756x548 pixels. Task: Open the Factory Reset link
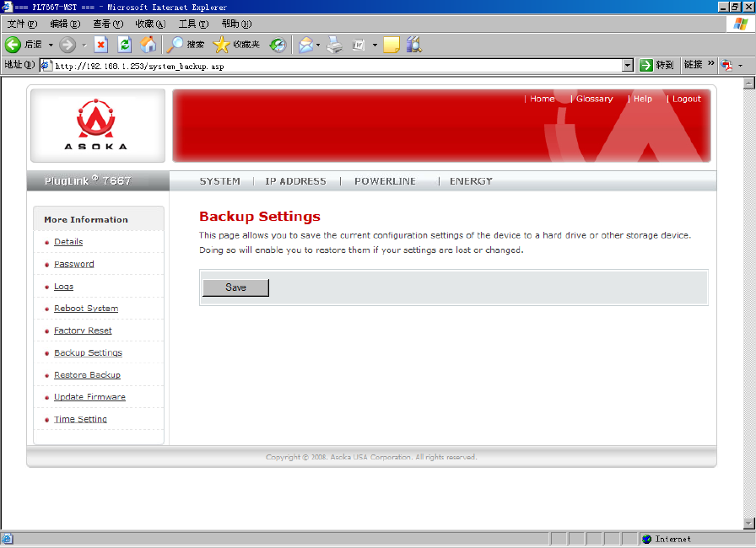[83, 330]
